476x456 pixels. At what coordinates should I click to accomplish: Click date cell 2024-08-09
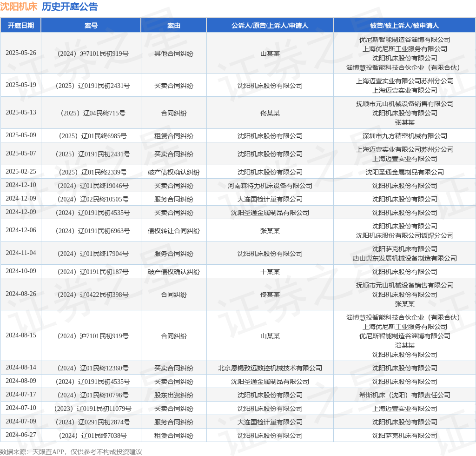20,381
